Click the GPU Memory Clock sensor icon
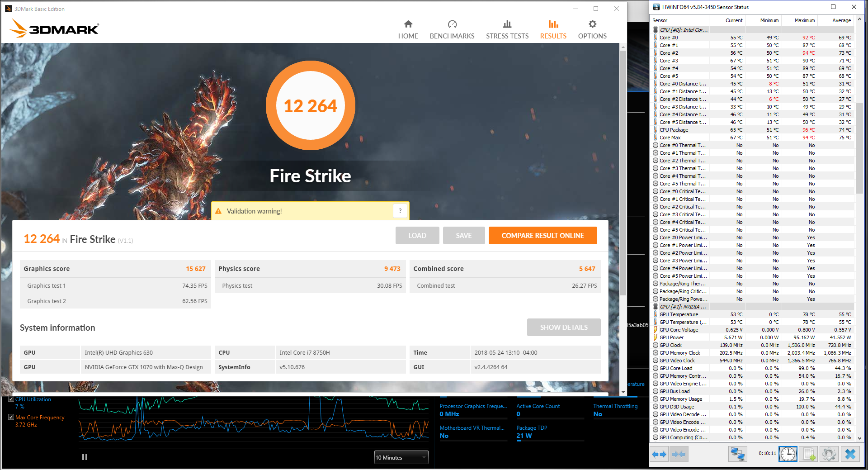The height and width of the screenshot is (470, 868). pos(656,353)
